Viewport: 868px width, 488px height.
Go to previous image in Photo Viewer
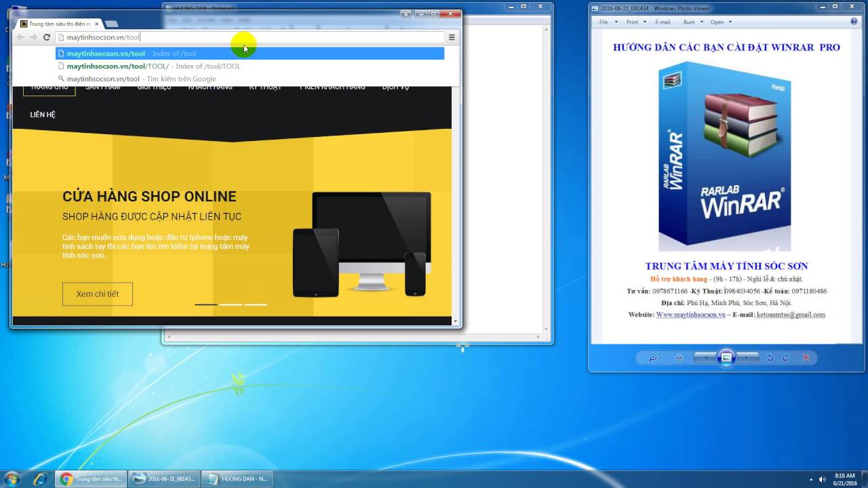(x=705, y=357)
